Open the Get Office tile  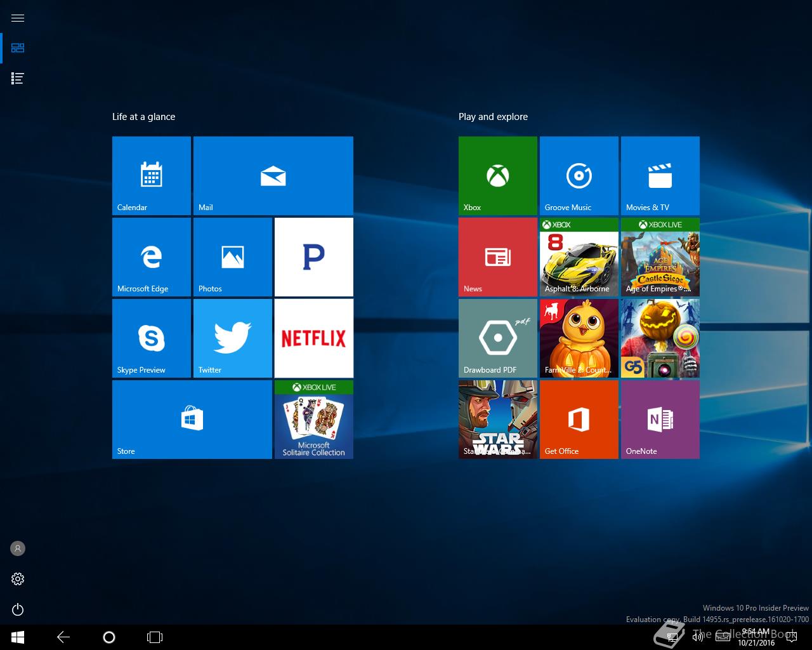coord(579,420)
